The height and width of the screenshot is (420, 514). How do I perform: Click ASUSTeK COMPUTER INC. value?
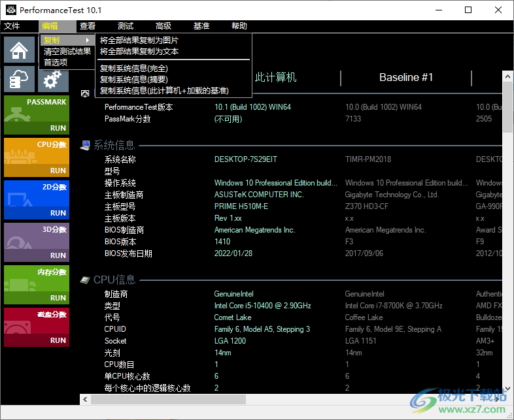click(259, 195)
